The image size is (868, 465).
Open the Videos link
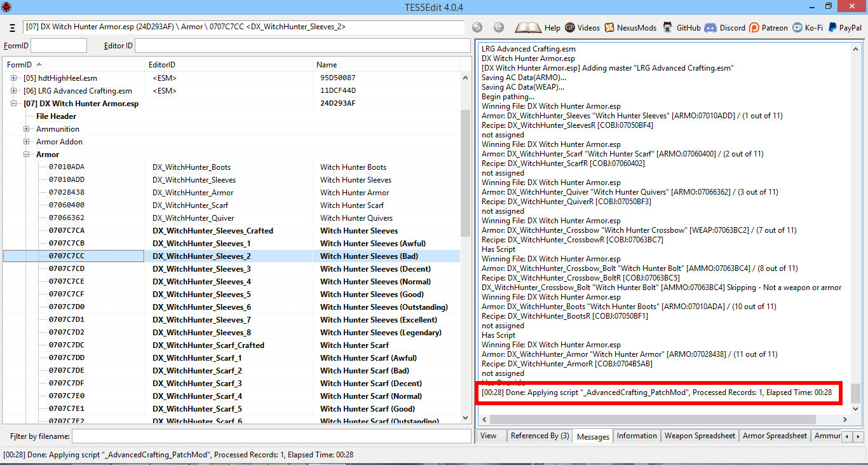pyautogui.click(x=582, y=27)
